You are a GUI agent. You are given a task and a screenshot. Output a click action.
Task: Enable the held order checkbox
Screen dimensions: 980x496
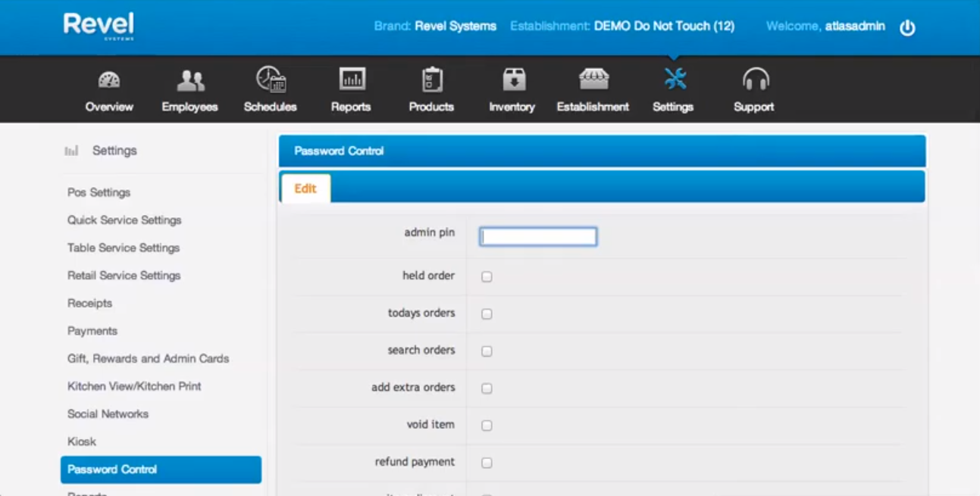(x=486, y=276)
